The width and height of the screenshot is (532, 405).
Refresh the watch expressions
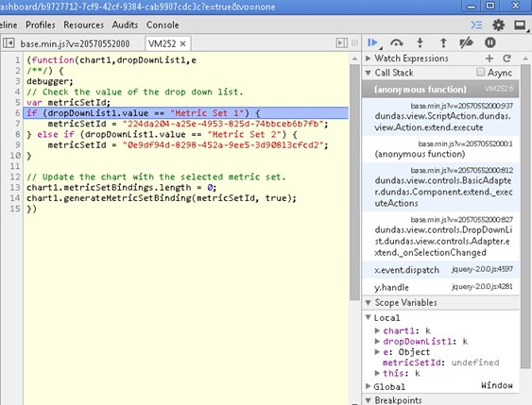[506, 59]
